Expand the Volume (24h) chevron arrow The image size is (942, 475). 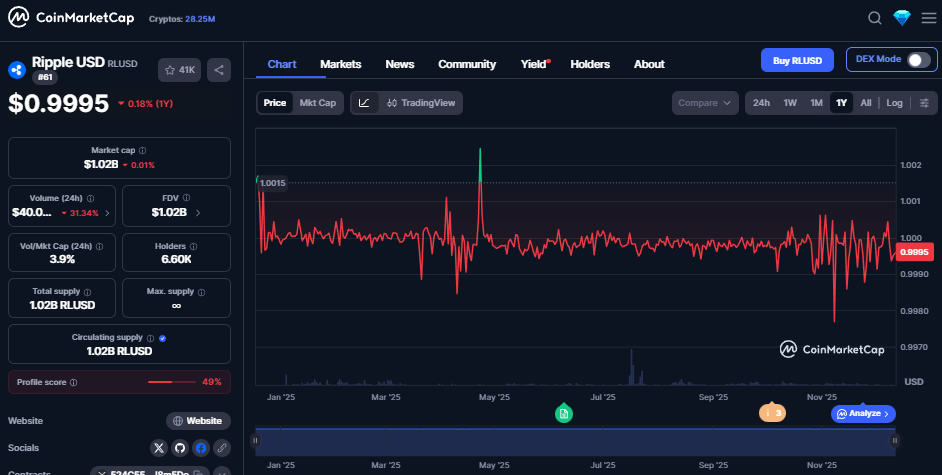tap(108, 213)
